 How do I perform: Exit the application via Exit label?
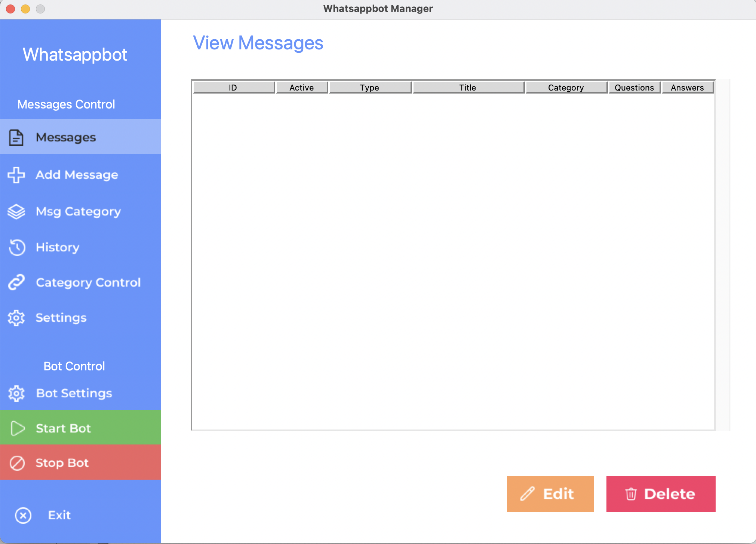[x=59, y=515]
